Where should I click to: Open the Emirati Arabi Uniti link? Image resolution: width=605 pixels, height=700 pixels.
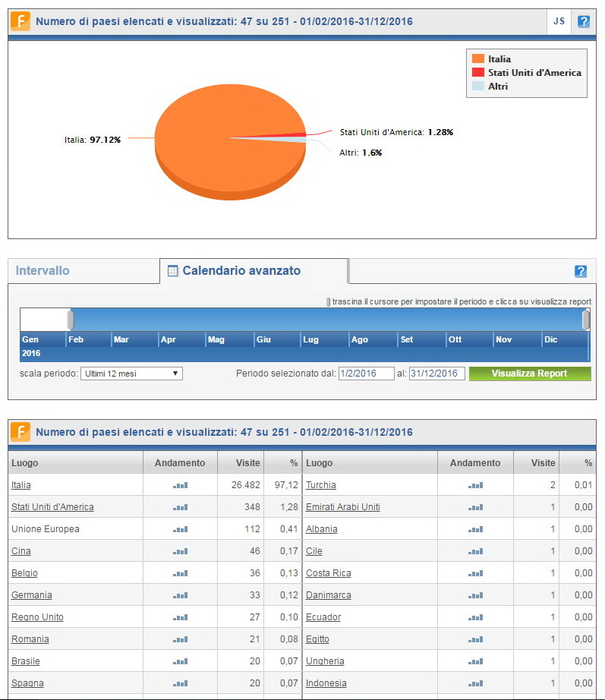tap(343, 507)
